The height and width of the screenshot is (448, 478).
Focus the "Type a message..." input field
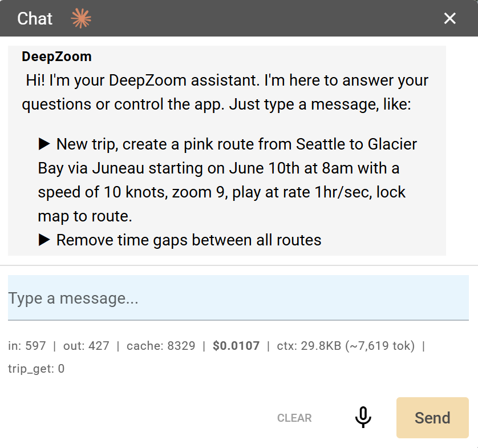[x=238, y=298]
